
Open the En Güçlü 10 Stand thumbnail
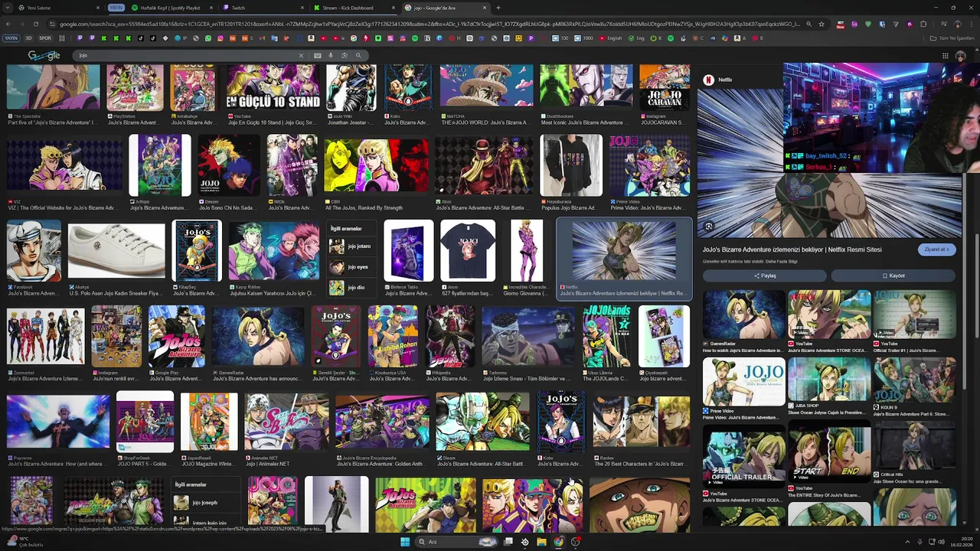click(273, 87)
